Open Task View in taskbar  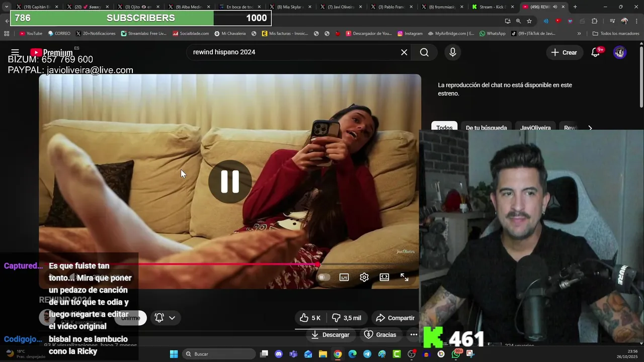pos(264,354)
